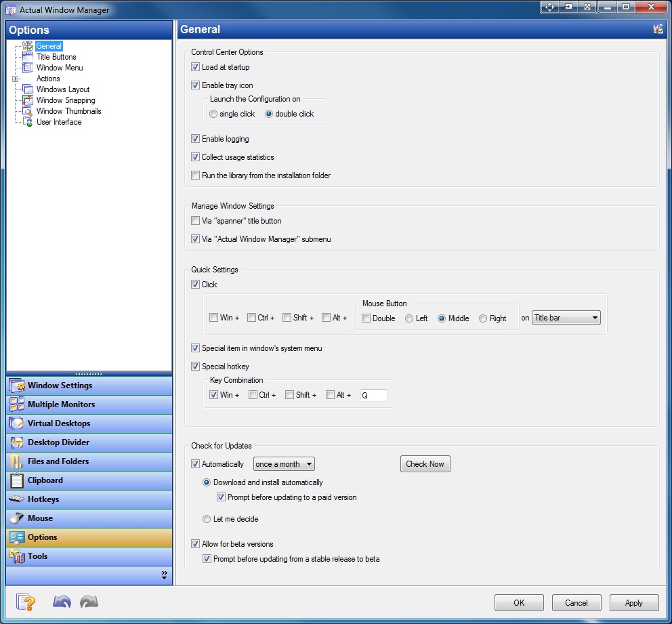Toggle Automatically check for updates checkbox
This screenshot has height=624, width=672.
195,463
